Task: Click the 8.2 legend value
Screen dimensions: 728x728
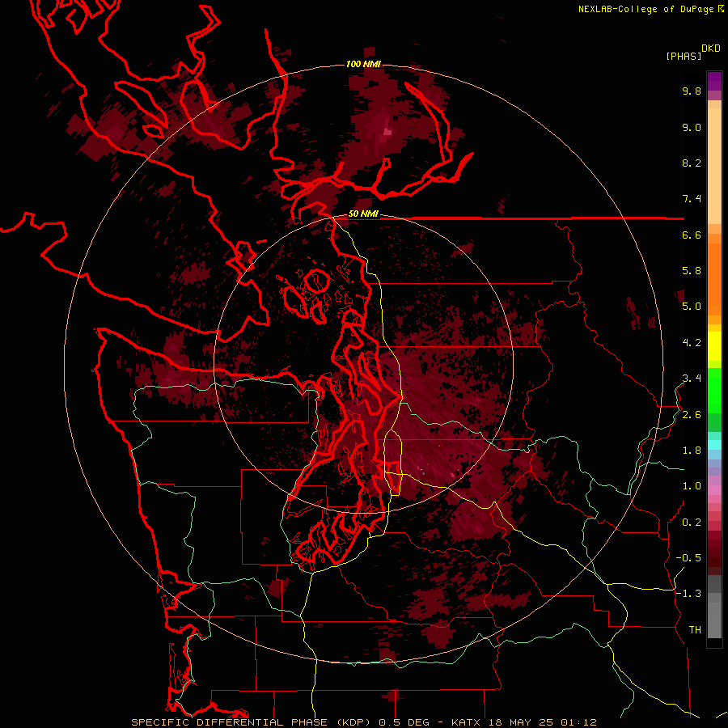Action: [692, 163]
